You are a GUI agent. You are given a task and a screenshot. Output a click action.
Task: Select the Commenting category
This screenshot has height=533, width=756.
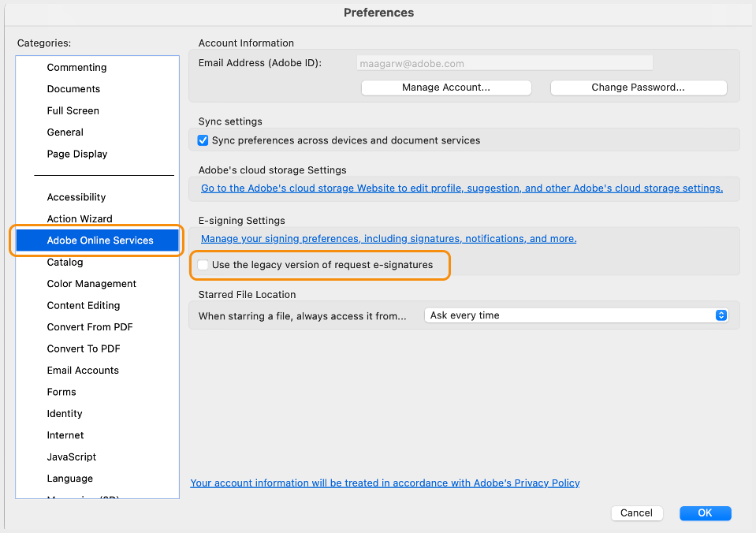(x=76, y=67)
